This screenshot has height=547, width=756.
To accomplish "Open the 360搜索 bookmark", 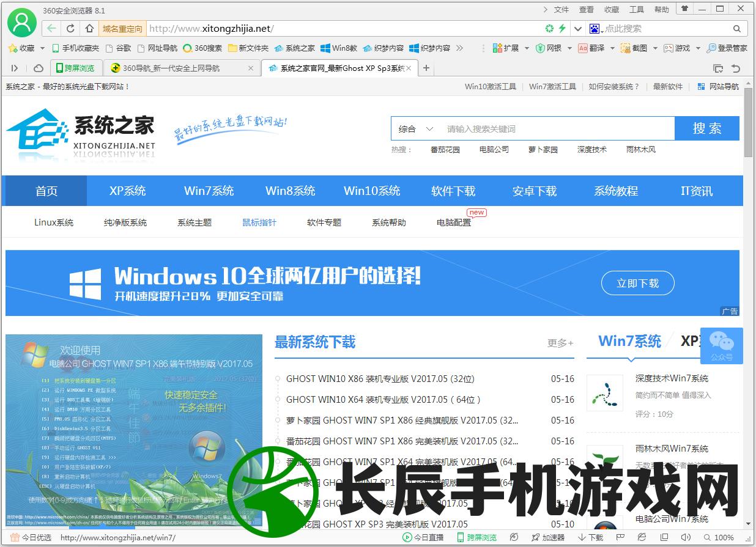I will [x=203, y=48].
